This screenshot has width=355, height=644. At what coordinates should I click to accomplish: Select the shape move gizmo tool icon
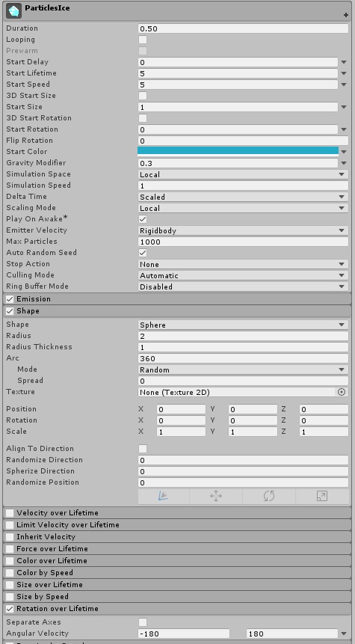pos(216,496)
